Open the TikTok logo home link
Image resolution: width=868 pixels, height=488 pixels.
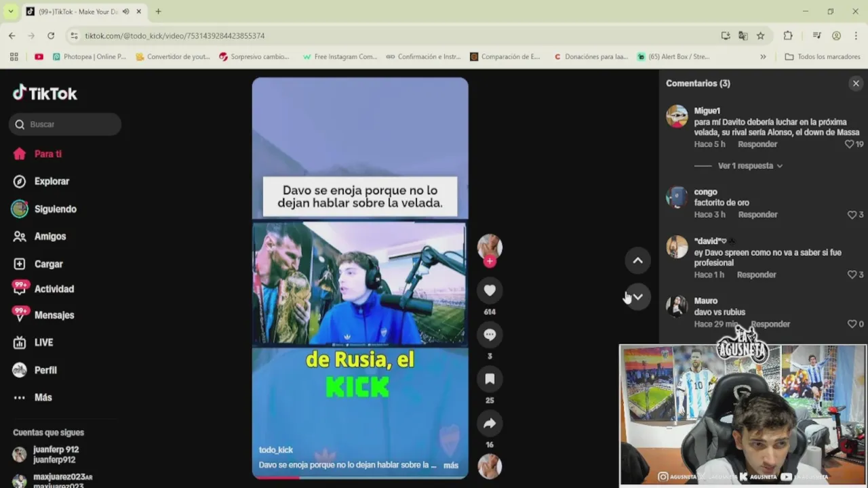(x=45, y=94)
